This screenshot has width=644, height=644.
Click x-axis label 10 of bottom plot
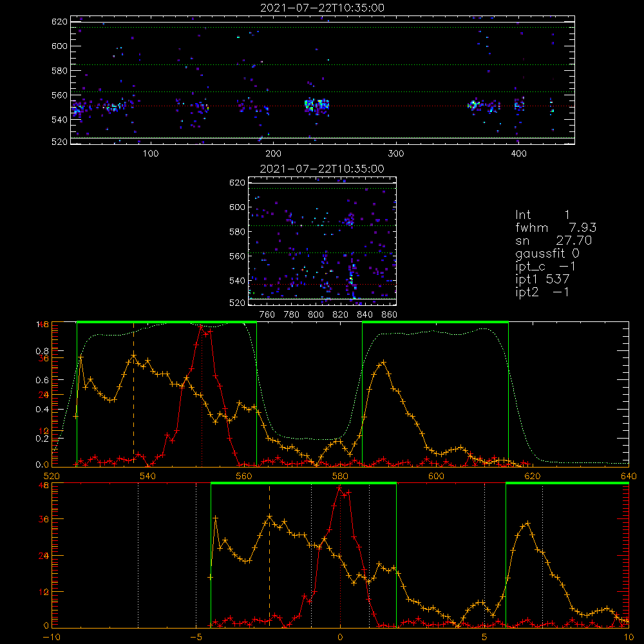coord(629,638)
